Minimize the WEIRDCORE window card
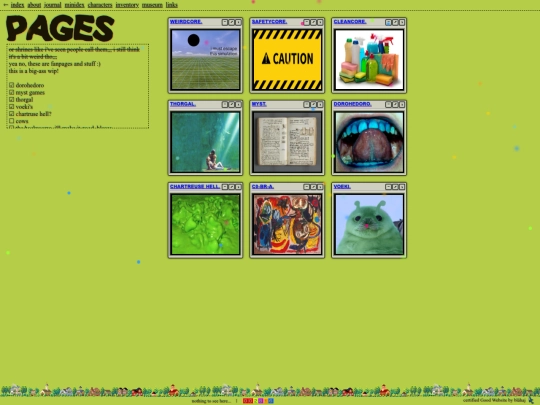Viewport: 540px width, 405px height. [225, 22]
